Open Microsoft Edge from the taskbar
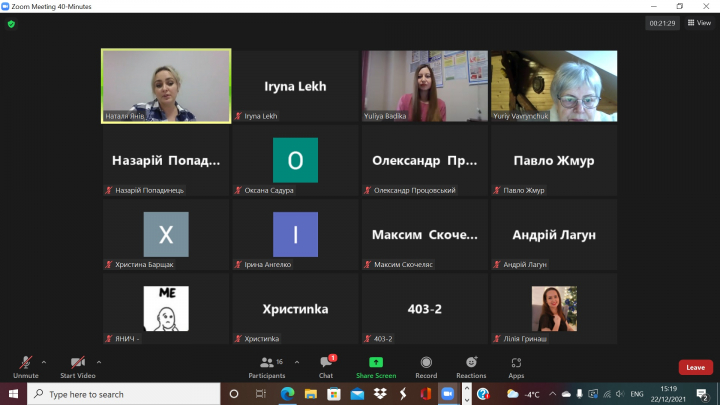Image resolution: width=720 pixels, height=405 pixels. pyautogui.click(x=285, y=394)
